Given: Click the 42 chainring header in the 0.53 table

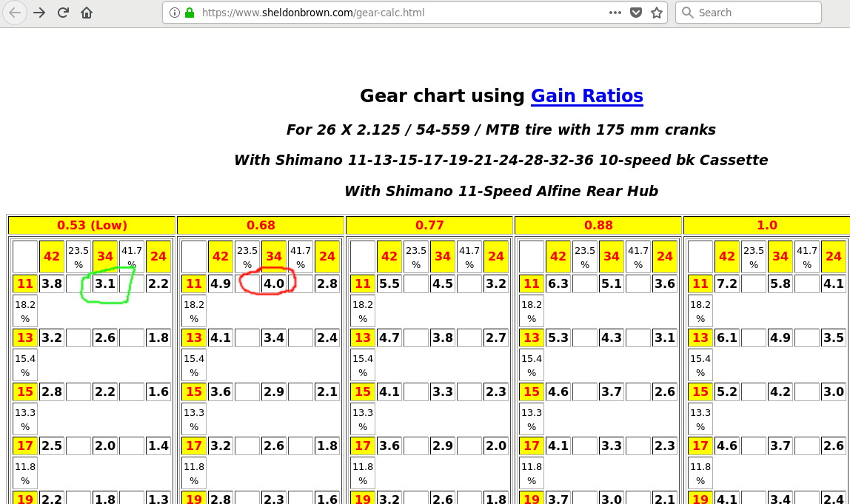Looking at the screenshot, I should [x=52, y=256].
